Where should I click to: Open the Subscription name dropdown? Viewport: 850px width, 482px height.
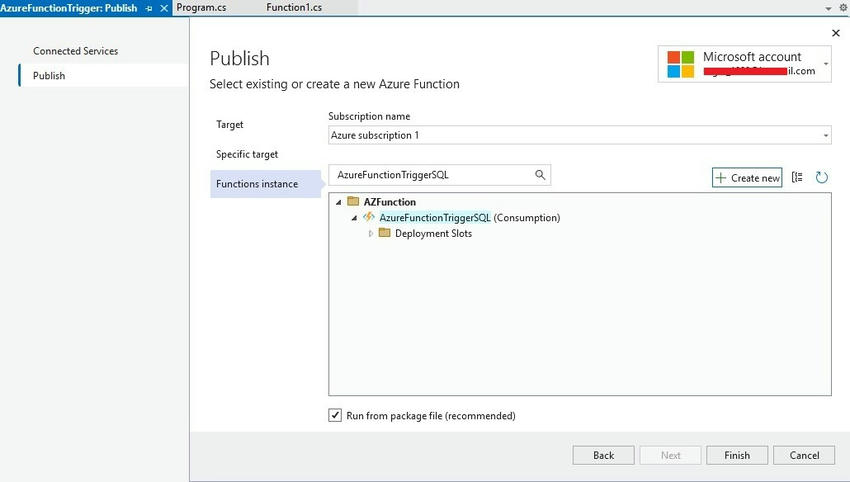pos(579,135)
